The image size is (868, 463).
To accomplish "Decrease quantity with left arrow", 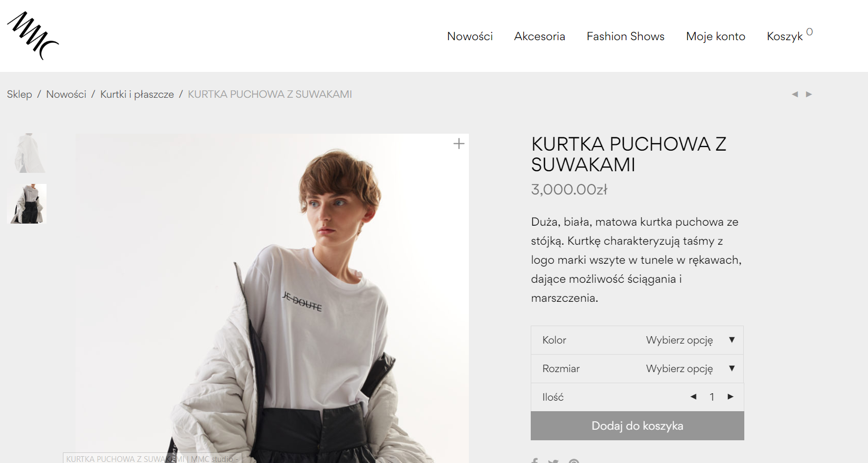I will pos(693,396).
